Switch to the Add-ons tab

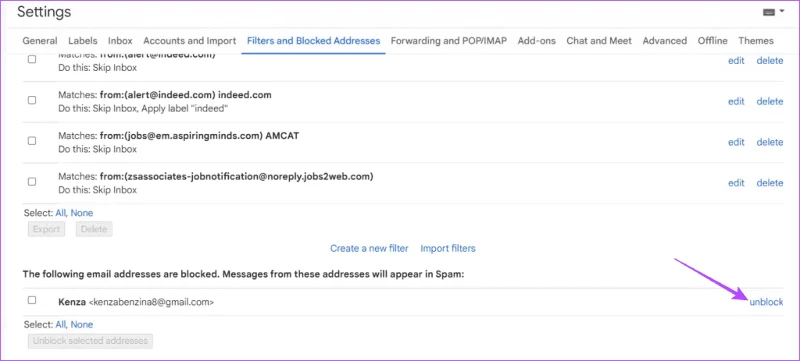pos(537,41)
